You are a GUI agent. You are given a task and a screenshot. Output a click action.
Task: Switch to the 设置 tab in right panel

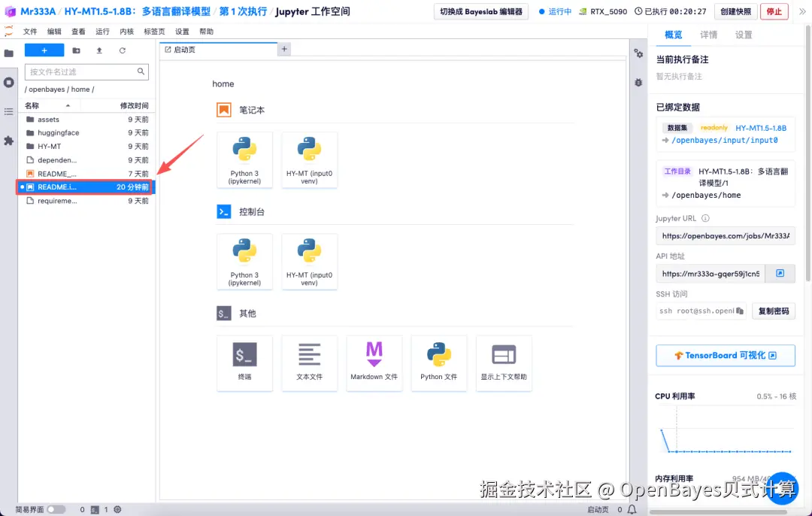tap(744, 35)
